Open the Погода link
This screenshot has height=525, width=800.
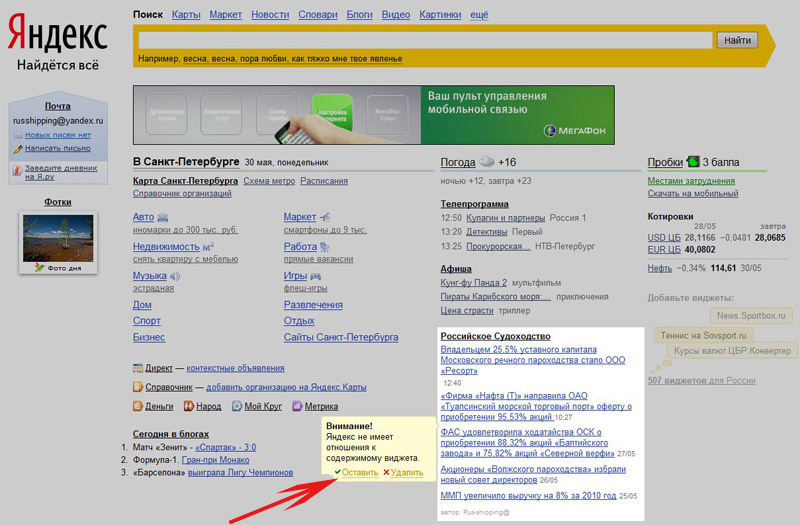(458, 162)
